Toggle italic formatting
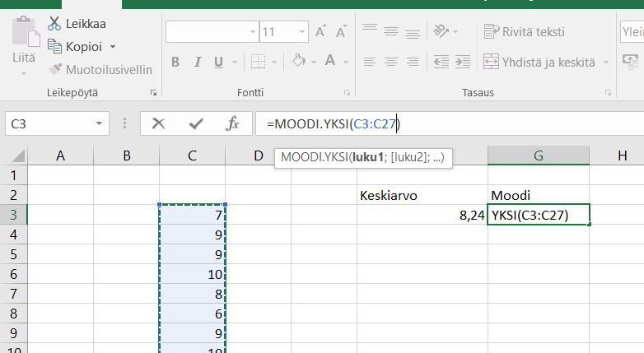 197,62
